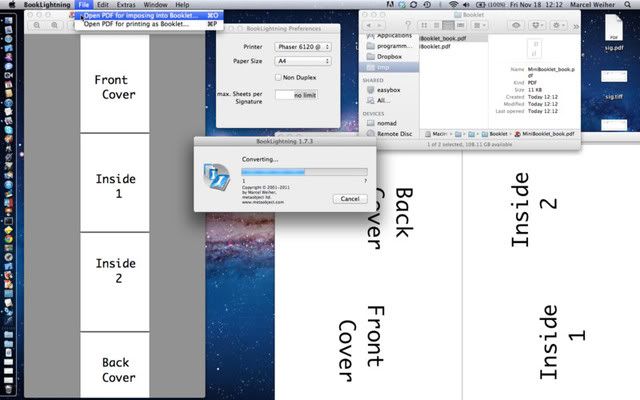Open the Window menu
The image size is (640, 400).
coord(155,5)
